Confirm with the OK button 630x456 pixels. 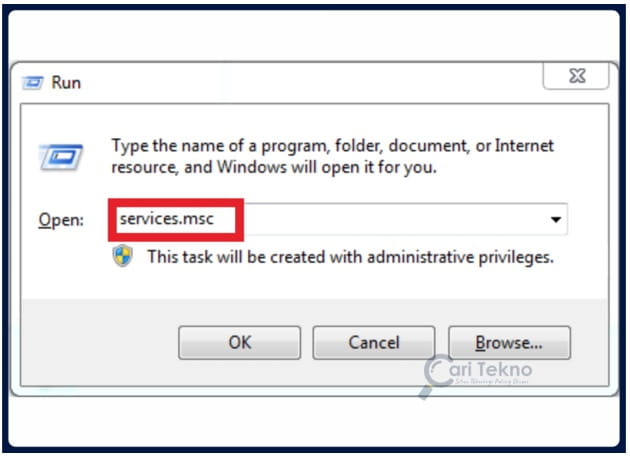239,343
